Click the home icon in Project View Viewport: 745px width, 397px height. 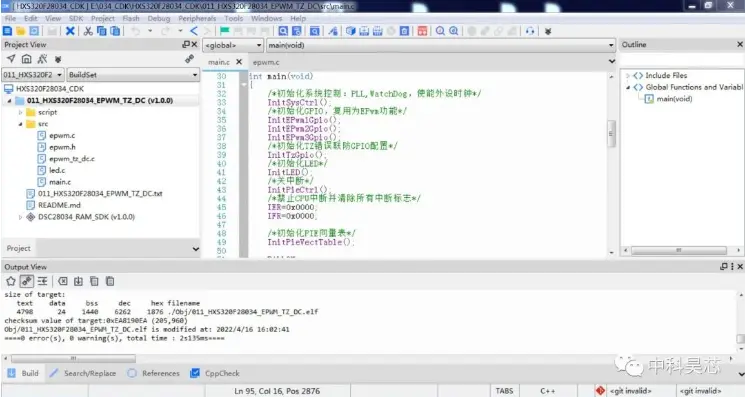[27, 59]
